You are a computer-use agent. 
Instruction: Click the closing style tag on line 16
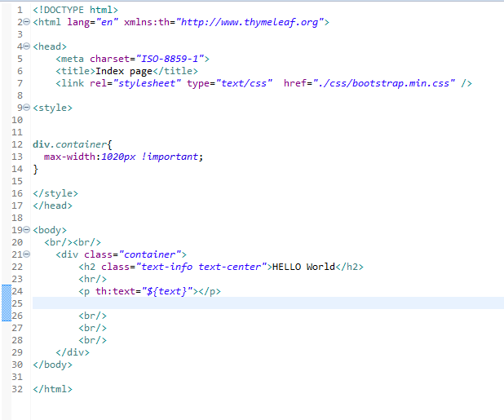[x=55, y=193]
